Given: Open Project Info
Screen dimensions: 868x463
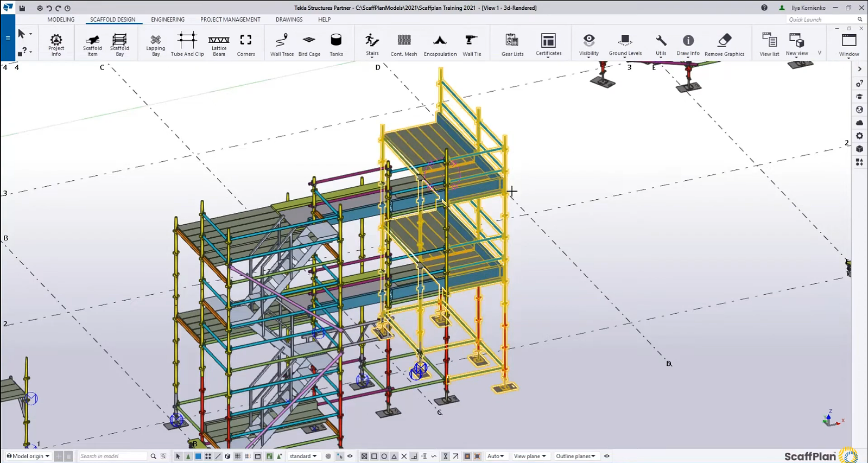Looking at the screenshot, I should (x=56, y=45).
